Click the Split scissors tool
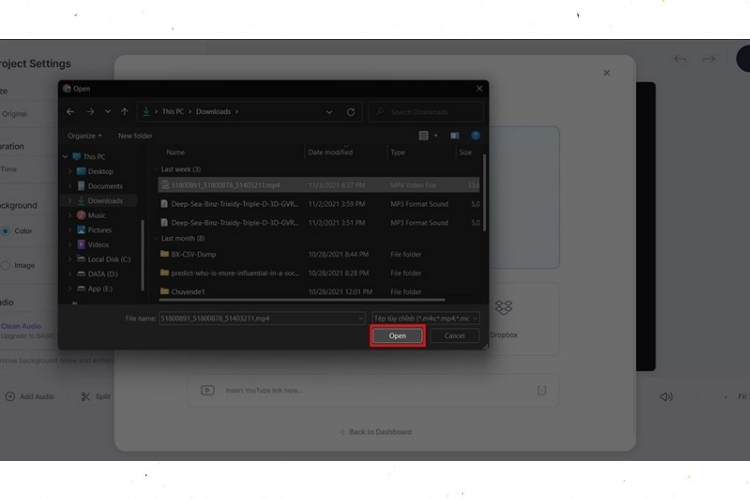This screenshot has height=500, width=750. coord(96,397)
